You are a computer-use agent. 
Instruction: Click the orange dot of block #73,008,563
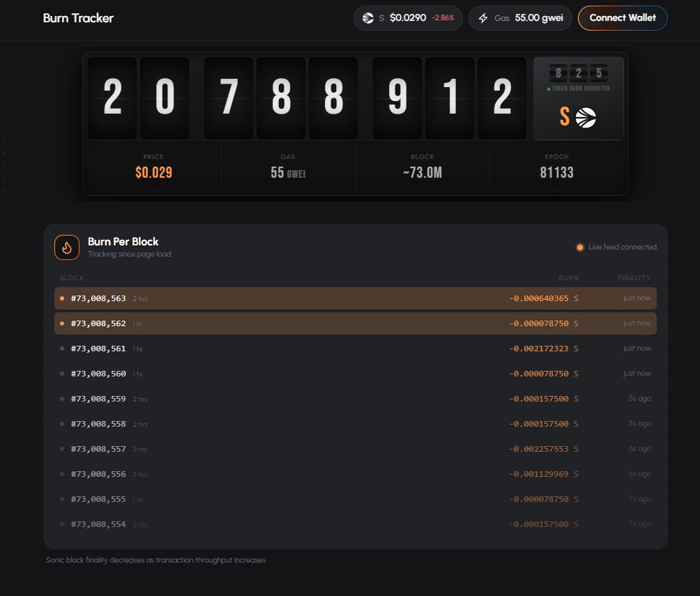click(62, 298)
